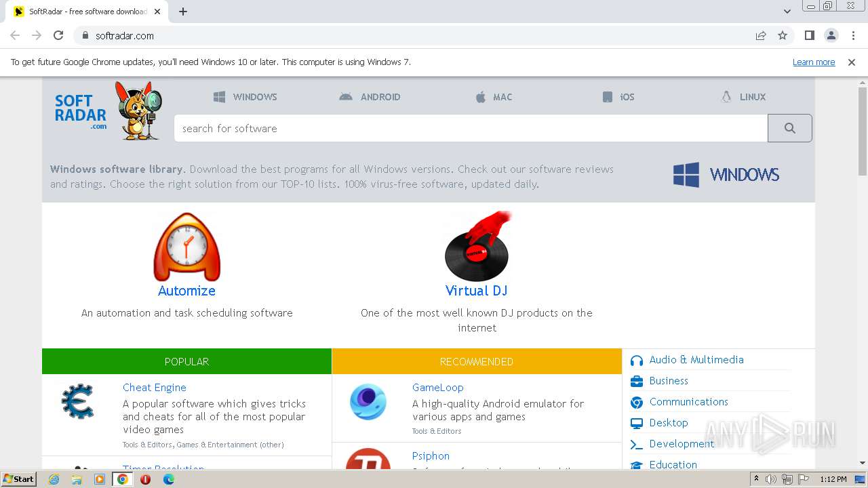Click the GameLoop app icon

[368, 401]
